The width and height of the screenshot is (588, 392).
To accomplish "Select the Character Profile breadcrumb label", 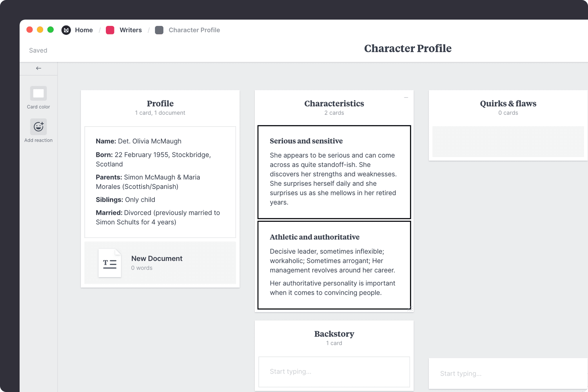I will pyautogui.click(x=194, y=30).
